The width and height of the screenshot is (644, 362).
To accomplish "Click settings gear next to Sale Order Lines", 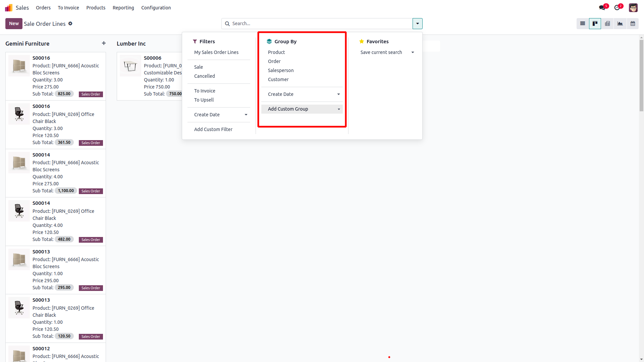I will 70,23.
